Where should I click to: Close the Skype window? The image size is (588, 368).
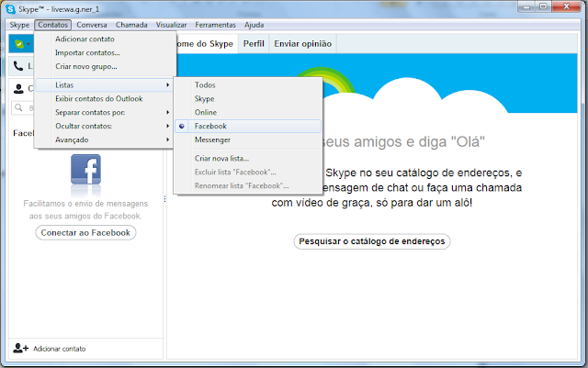click(567, 6)
